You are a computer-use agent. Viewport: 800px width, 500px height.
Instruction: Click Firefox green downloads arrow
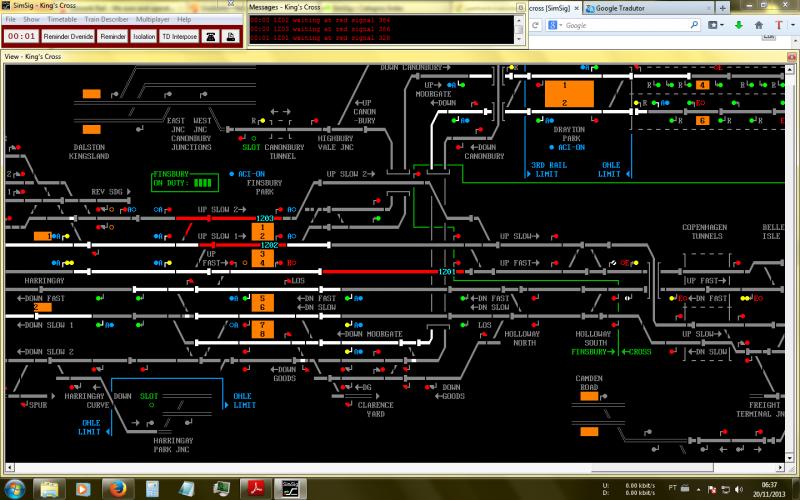coord(738,25)
